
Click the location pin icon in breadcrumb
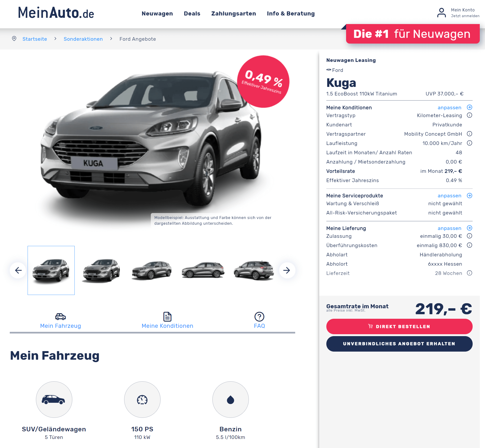coord(14,39)
